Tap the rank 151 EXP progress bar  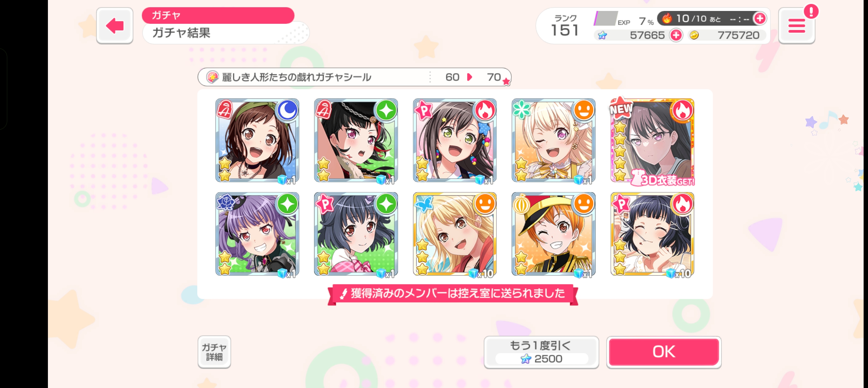606,18
